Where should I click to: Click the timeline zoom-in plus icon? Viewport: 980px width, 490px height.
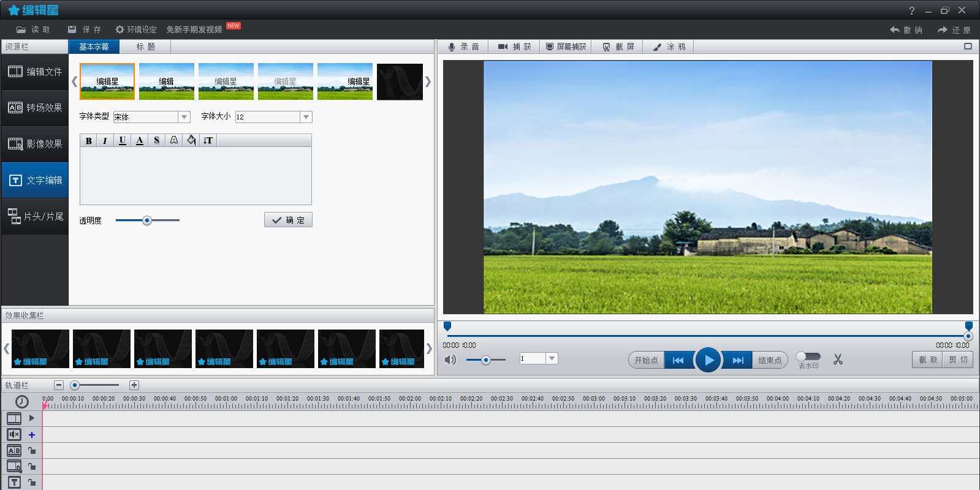click(134, 385)
